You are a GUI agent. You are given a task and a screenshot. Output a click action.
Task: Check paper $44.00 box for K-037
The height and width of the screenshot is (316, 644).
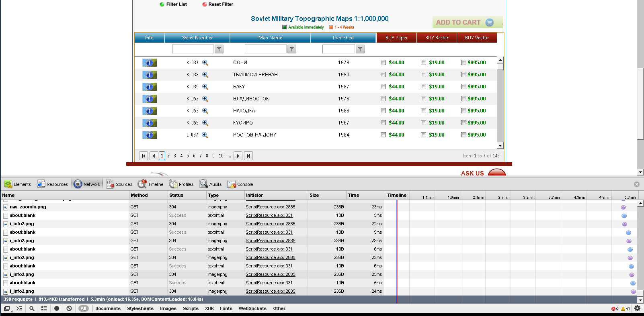[383, 63]
